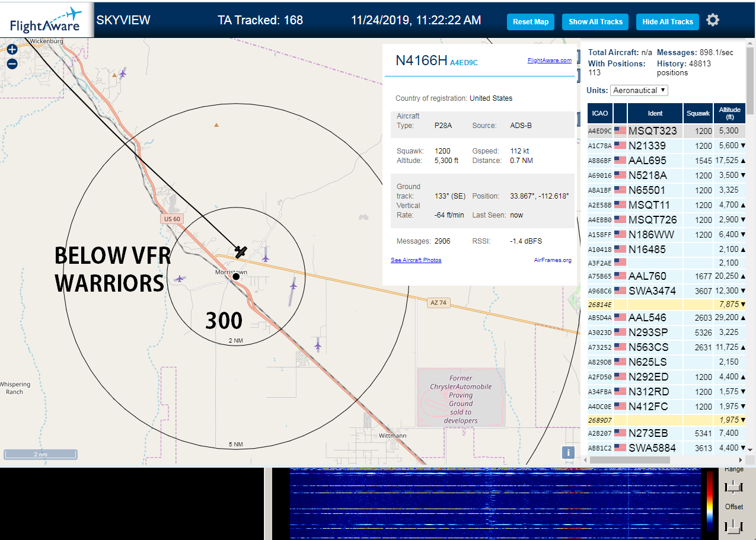Click the Hide All Tracks button
Screen dimensions: 756x540
coord(668,22)
